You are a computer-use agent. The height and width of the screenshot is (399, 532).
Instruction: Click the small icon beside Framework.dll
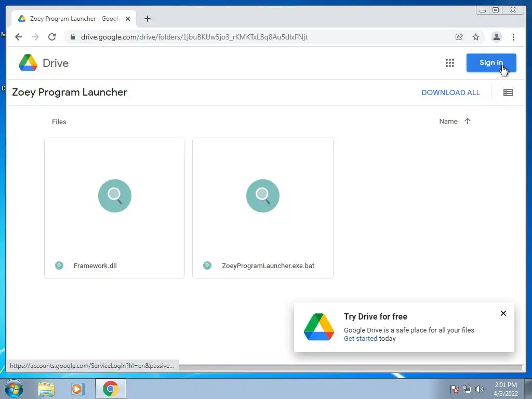(59, 265)
